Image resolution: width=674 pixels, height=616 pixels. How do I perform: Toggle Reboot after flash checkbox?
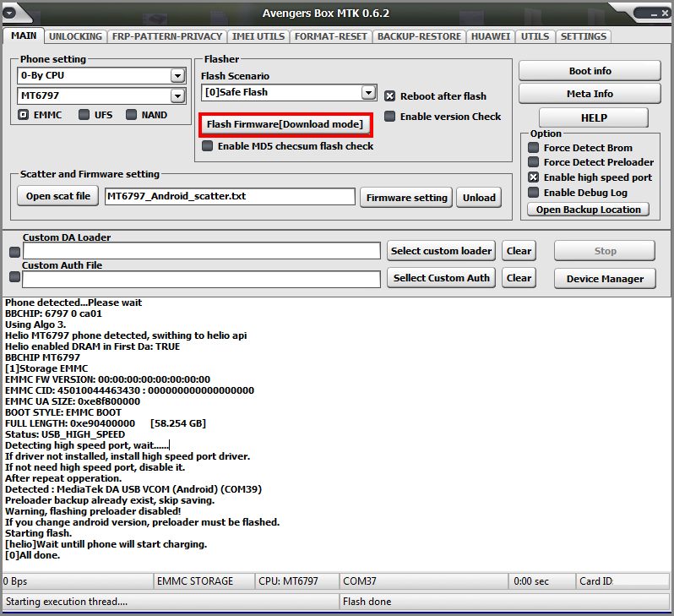pyautogui.click(x=389, y=96)
